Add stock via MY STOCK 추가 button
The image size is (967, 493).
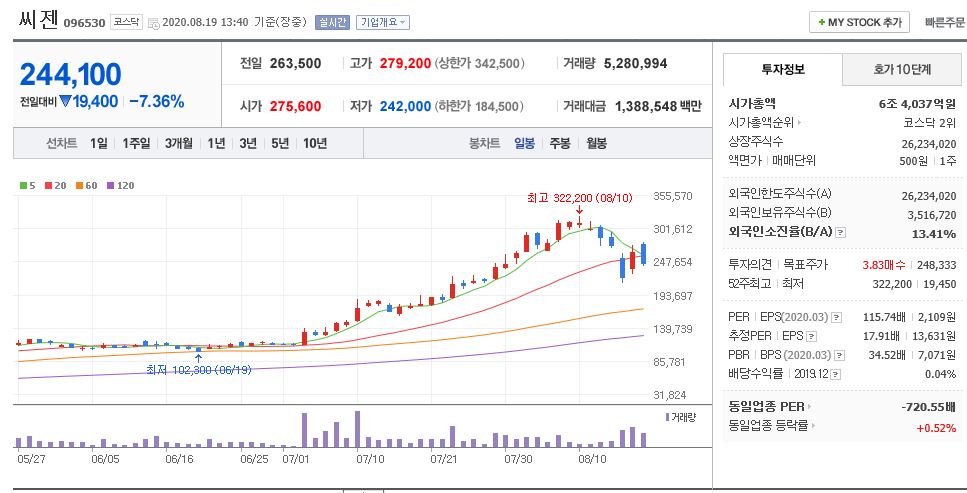(858, 22)
